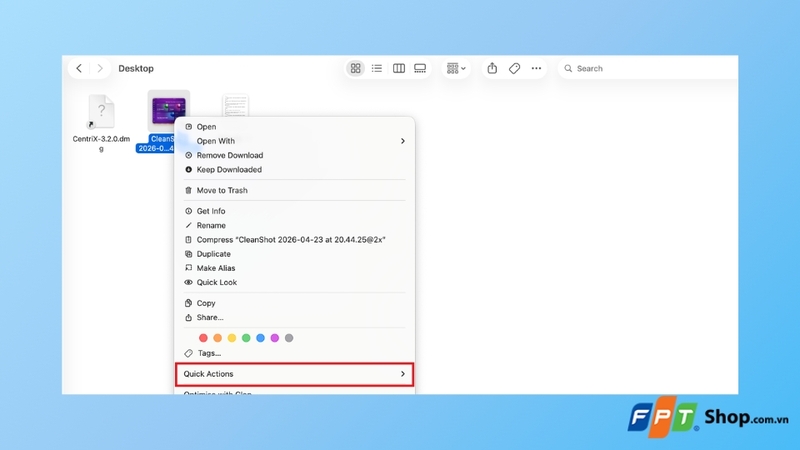The width and height of the screenshot is (800, 450).
Task: Select the CleanShot screenshot thumbnail
Action: pyautogui.click(x=168, y=110)
